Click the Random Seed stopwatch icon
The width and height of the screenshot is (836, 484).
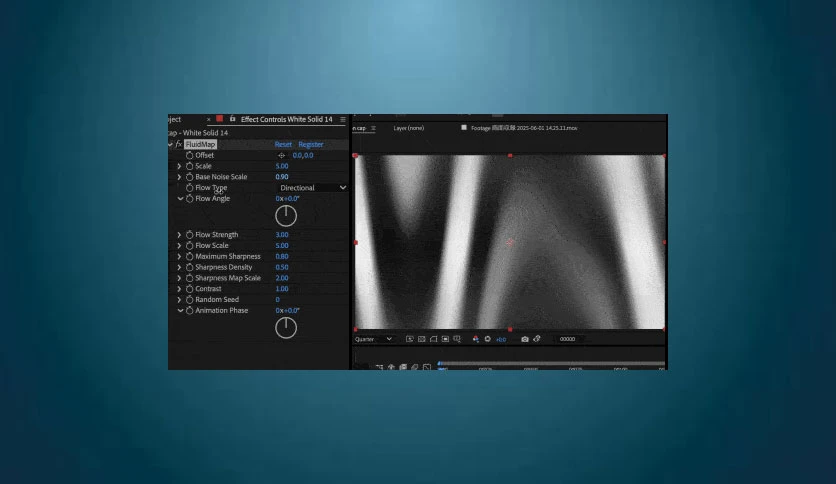point(189,300)
